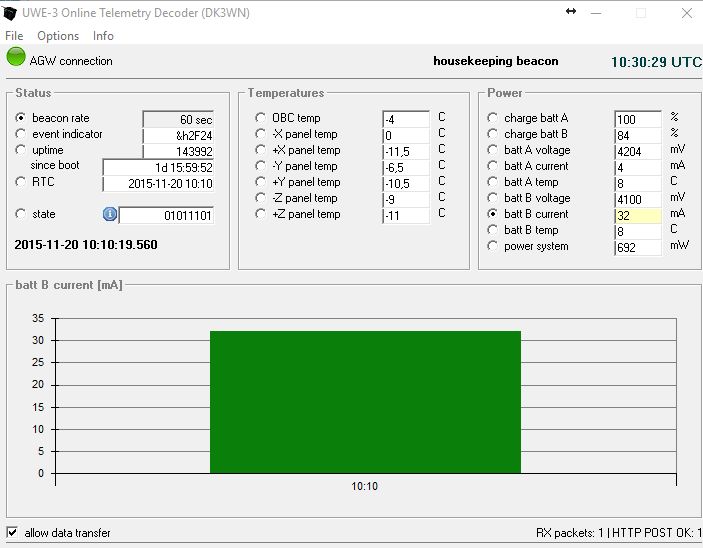Click the green AGW connection indicator
The height and width of the screenshot is (548, 703).
click(x=16, y=57)
